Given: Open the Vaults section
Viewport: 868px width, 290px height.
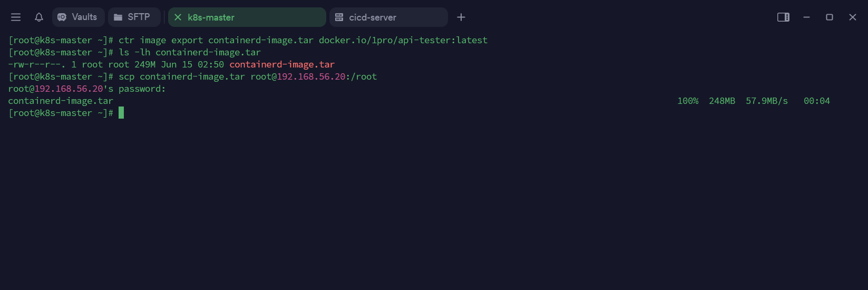Looking at the screenshot, I should [78, 17].
